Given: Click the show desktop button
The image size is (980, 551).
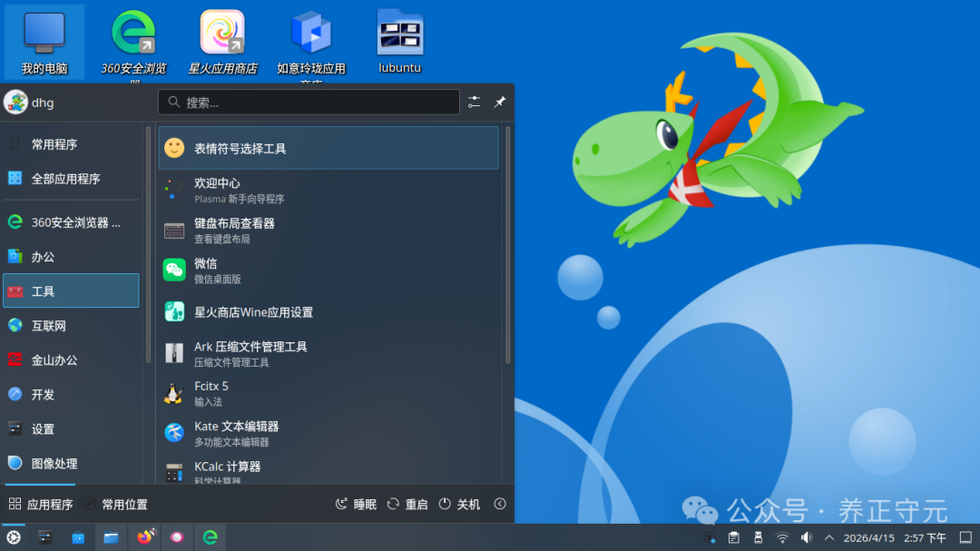Looking at the screenshot, I should pos(966,538).
